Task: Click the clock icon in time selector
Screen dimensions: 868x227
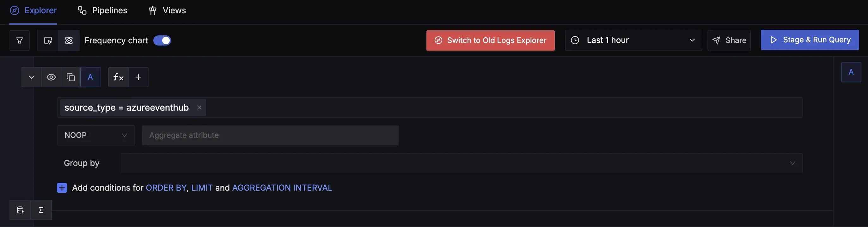Action: point(575,40)
